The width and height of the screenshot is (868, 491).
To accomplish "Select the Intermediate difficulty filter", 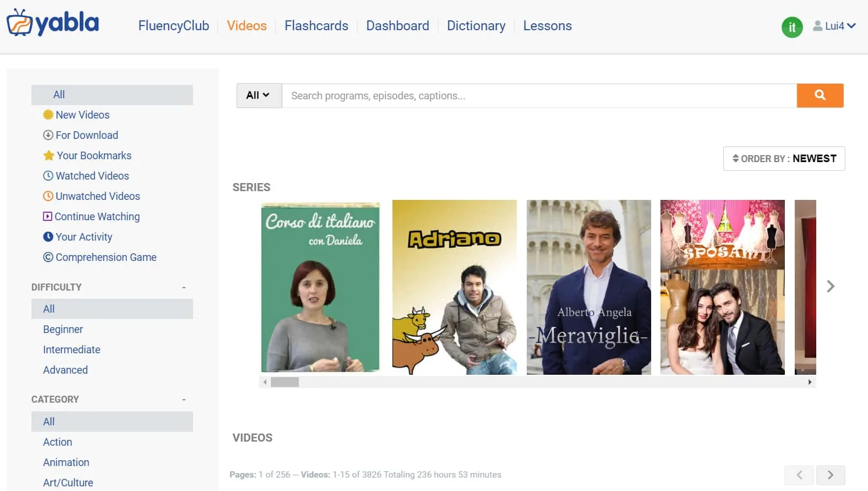I will pyautogui.click(x=72, y=350).
